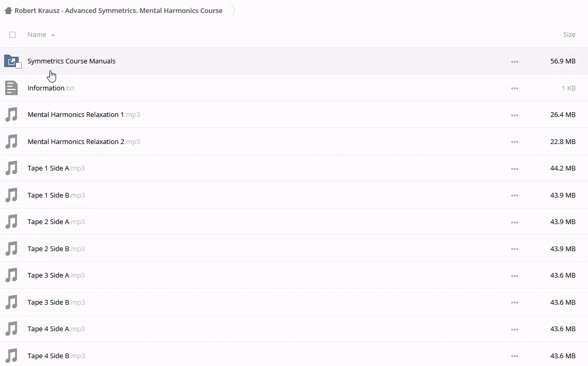The image size is (588, 366).
Task: Open the Symmetrics Course Manuals folder
Action: click(x=71, y=61)
